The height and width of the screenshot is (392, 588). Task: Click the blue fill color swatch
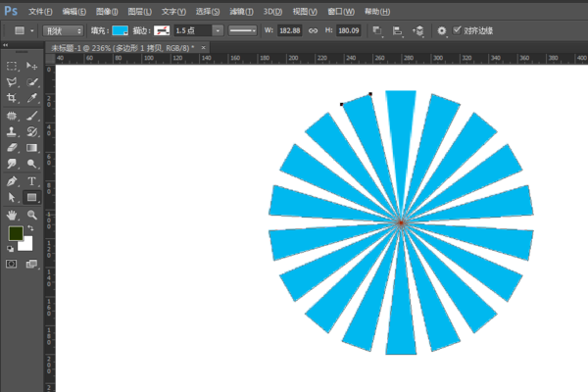[x=120, y=31]
